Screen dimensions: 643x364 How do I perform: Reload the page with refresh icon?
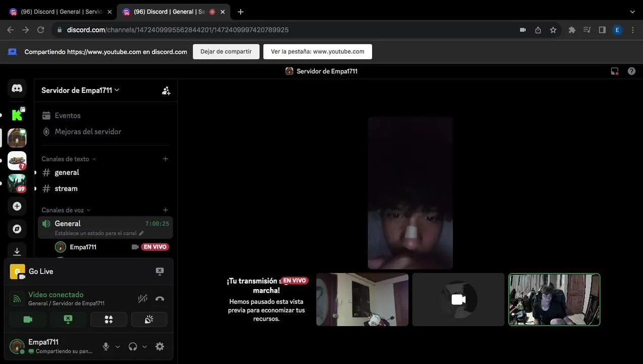pyautogui.click(x=41, y=30)
